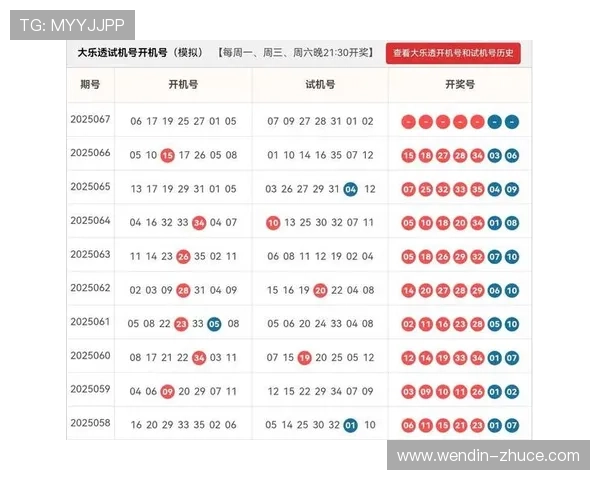This screenshot has height=480, width=600.
Task: Click red ball 15 in 2025066 开机号
Action: 167,155
